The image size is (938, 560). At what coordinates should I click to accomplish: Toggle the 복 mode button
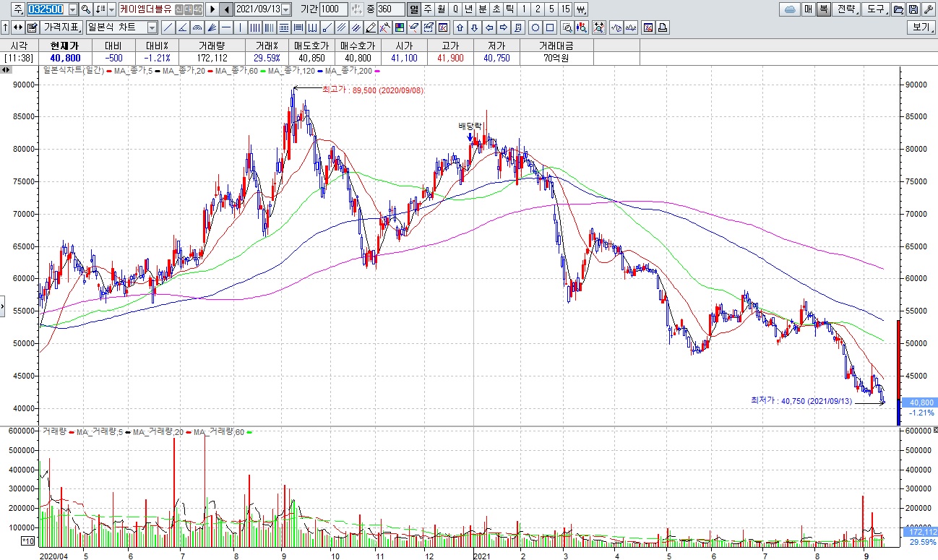pyautogui.click(x=824, y=9)
